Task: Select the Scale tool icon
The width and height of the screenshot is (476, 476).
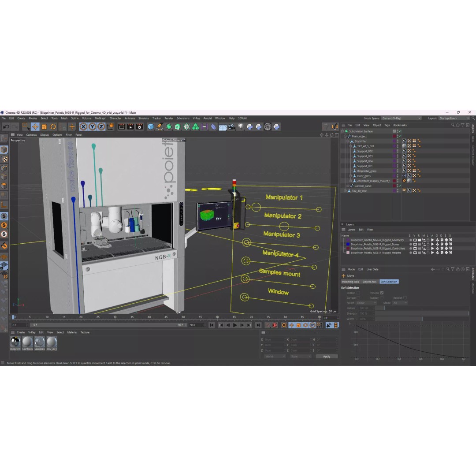Action: [x=45, y=127]
